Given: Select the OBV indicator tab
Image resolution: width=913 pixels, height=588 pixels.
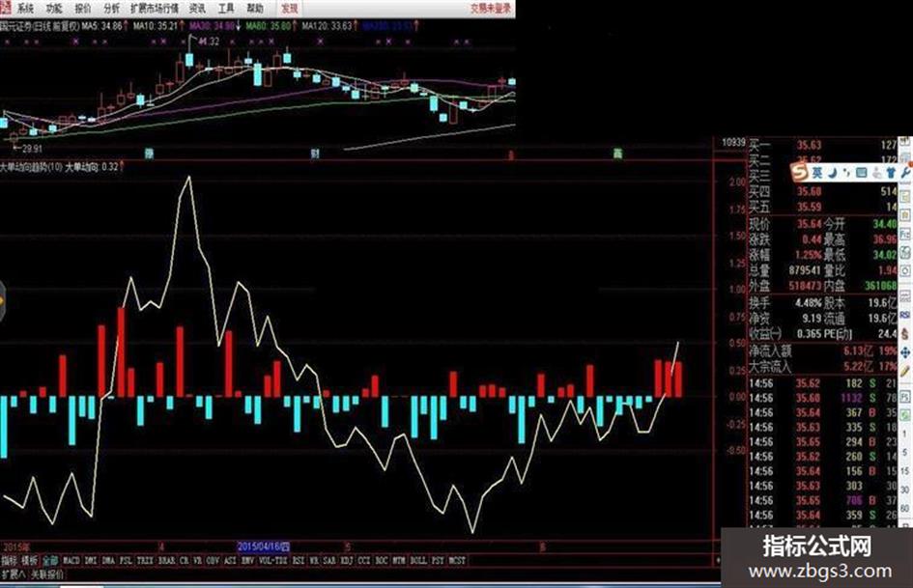Looking at the screenshot, I should coord(213,561).
